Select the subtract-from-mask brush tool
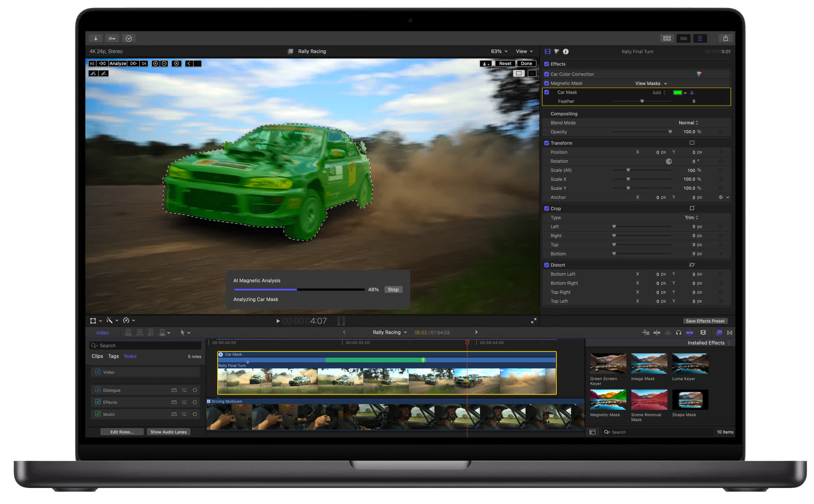The width and height of the screenshot is (814, 504). click(x=104, y=74)
